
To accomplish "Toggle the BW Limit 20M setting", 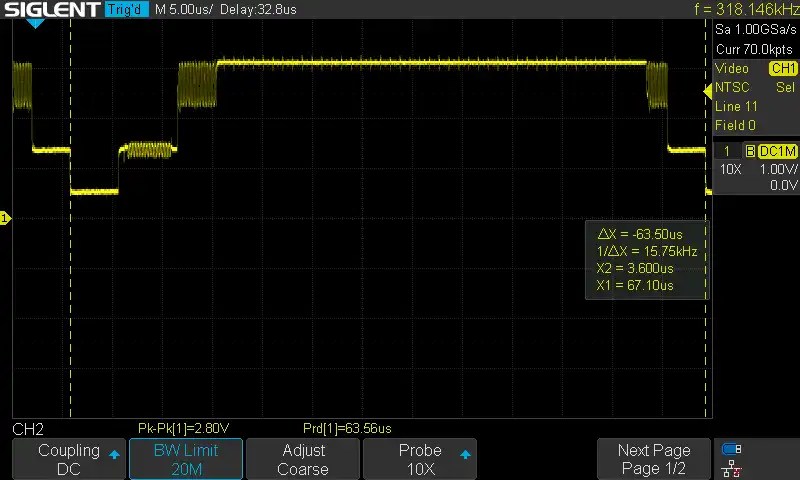I will click(x=186, y=459).
